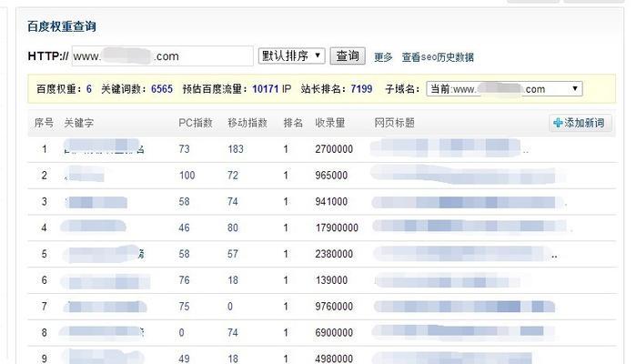Click the blurred keyword in row 3

tap(96, 202)
